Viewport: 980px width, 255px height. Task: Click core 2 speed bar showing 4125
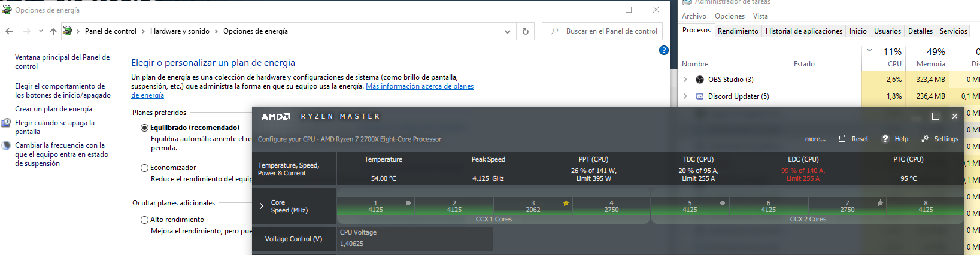pos(454,206)
